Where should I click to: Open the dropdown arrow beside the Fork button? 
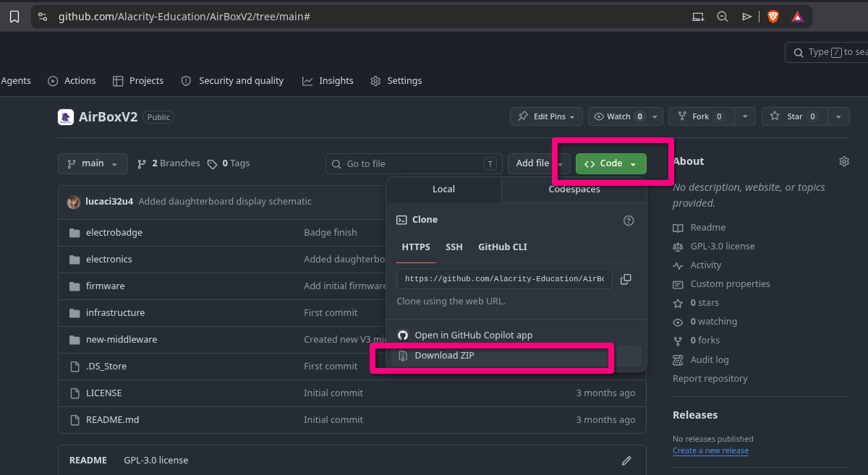click(x=745, y=116)
